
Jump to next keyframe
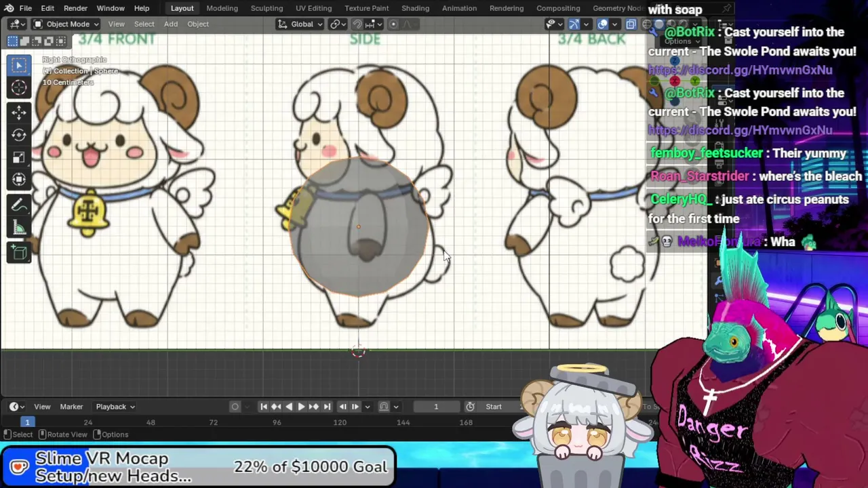click(x=314, y=407)
